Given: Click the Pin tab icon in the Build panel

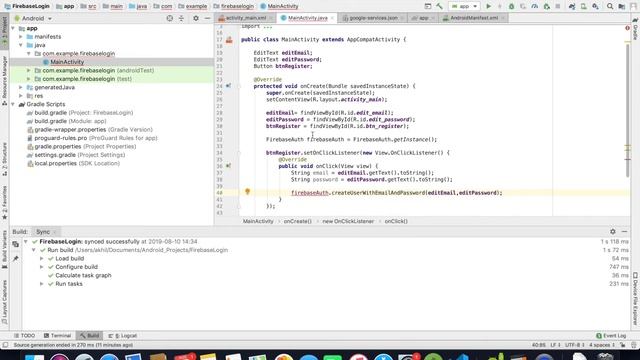Looking at the screenshot, I should (16, 258).
